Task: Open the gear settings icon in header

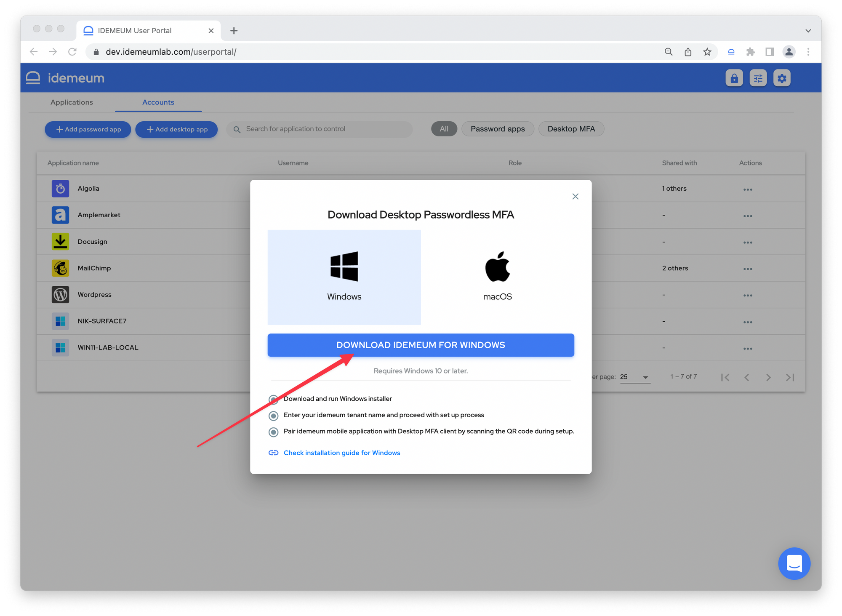Action: pos(782,78)
